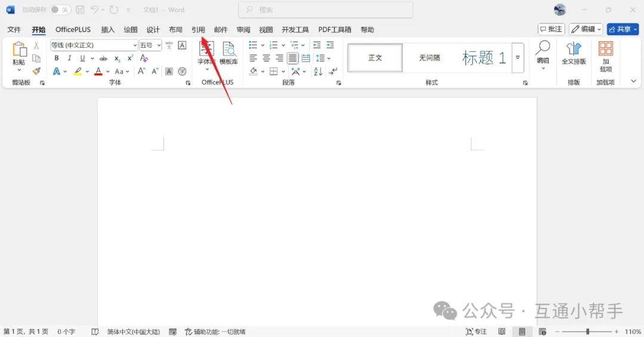Image resolution: width=644 pixels, height=337 pixels.
Task: Expand the font color dropdown arrow
Action: (x=107, y=72)
